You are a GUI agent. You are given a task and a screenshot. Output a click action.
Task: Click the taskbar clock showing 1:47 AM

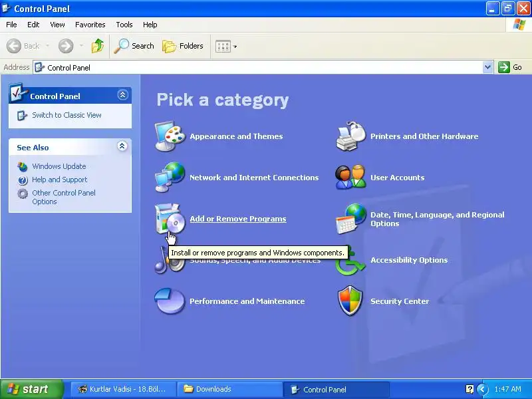click(x=507, y=389)
